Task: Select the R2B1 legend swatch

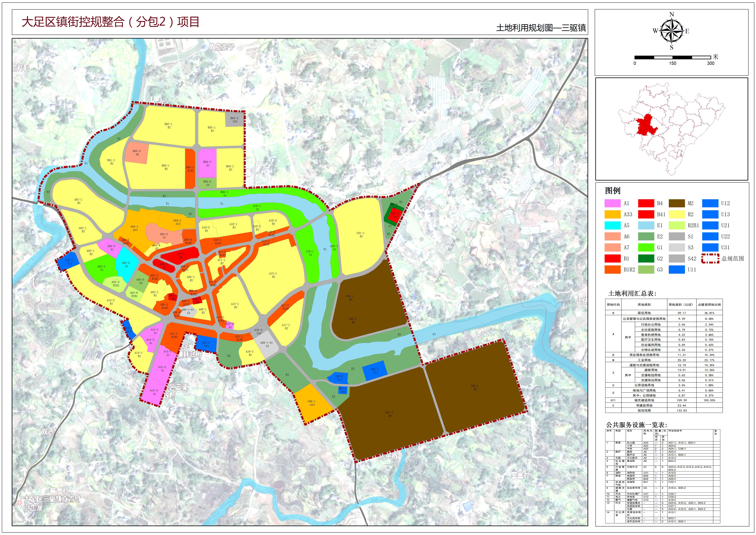Action: [677, 225]
